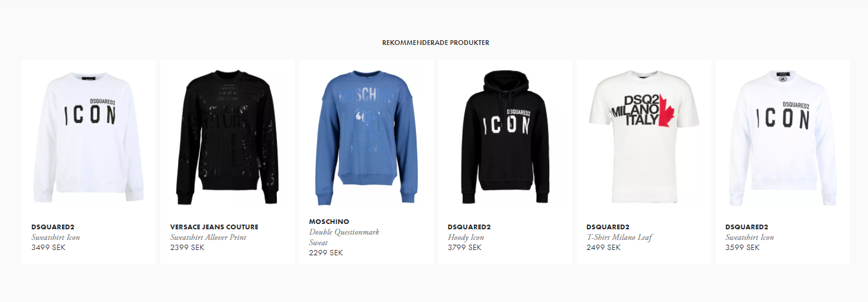Open the T-Shirt Milano Leaf product link

coord(619,237)
